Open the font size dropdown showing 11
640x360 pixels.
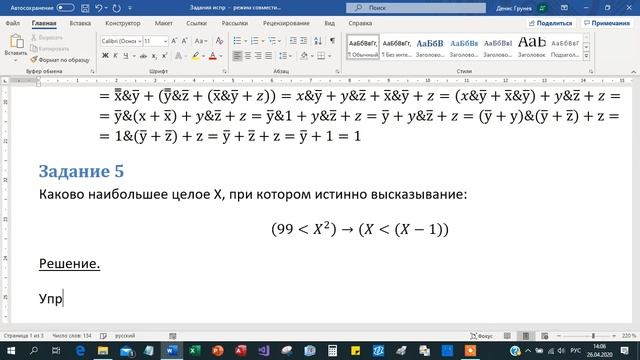click(165, 41)
